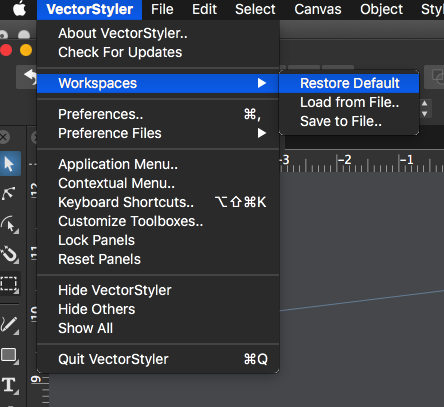Open the Canvas menu
Screen dimensions: 444x407
[x=318, y=9]
